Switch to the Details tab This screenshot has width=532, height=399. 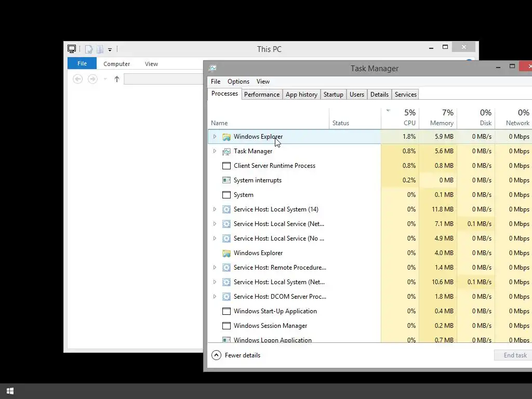(379, 95)
